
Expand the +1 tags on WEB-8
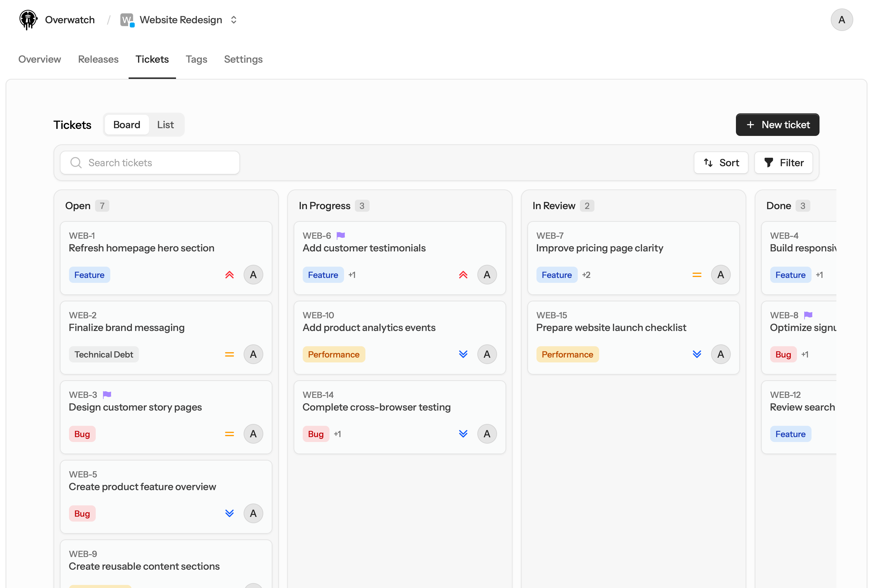[805, 354]
